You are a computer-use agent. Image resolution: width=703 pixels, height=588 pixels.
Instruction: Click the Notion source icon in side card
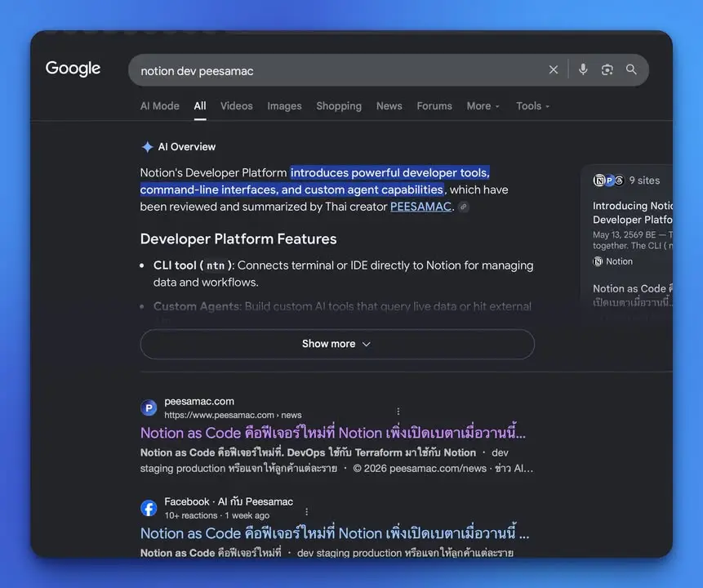point(598,261)
